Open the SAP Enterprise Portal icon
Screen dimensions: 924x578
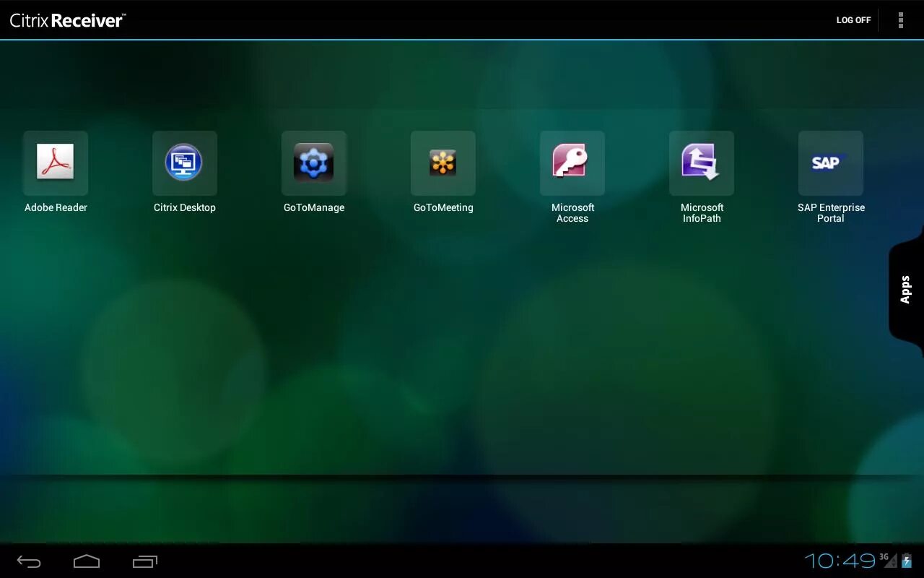[x=831, y=163]
